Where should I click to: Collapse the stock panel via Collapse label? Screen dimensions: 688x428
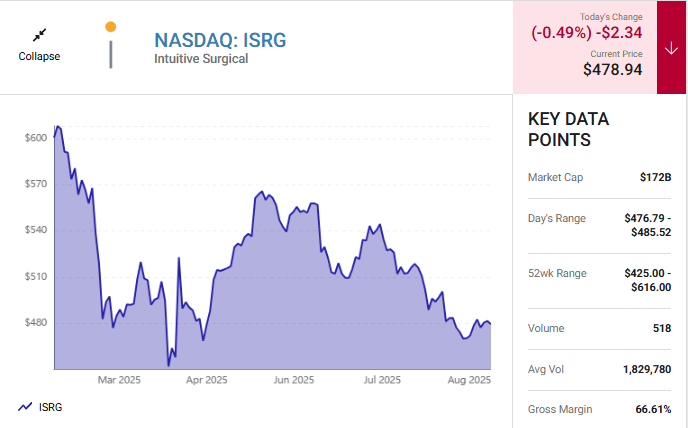pos(39,56)
